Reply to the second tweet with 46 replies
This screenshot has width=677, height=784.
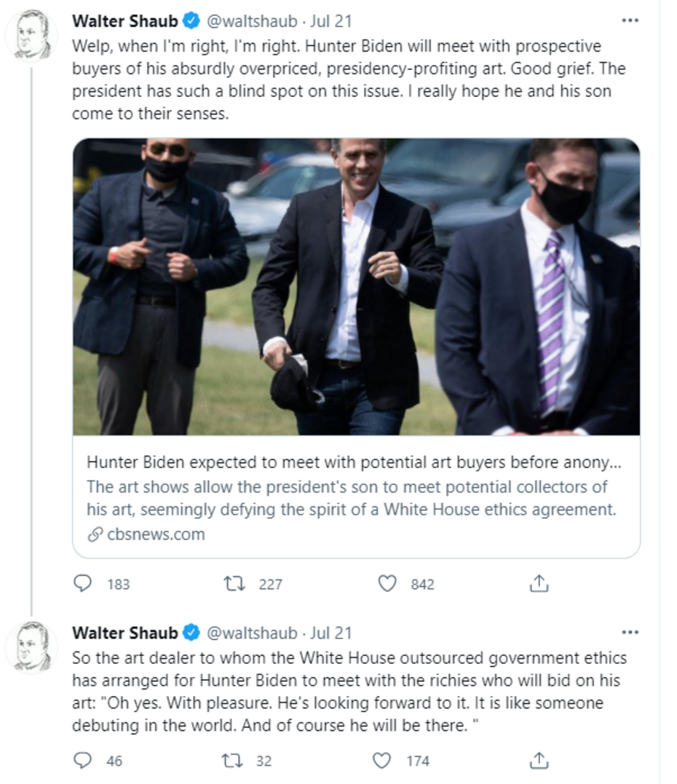coord(84,761)
